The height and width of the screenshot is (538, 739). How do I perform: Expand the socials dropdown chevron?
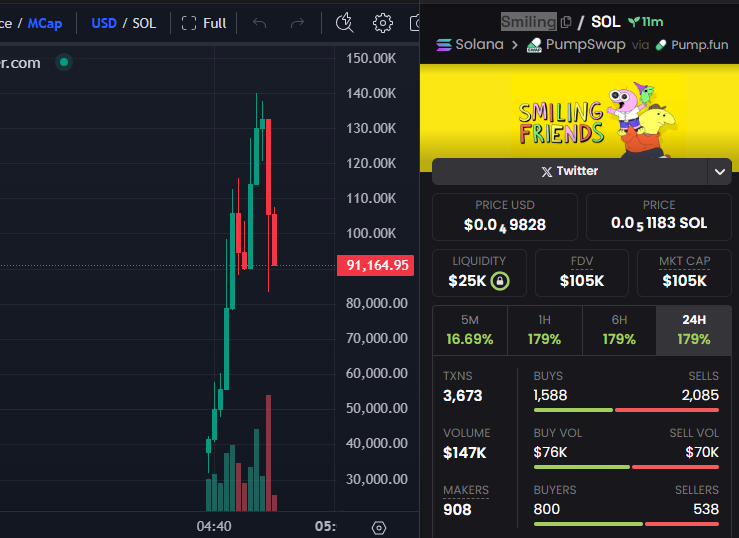[x=720, y=171]
